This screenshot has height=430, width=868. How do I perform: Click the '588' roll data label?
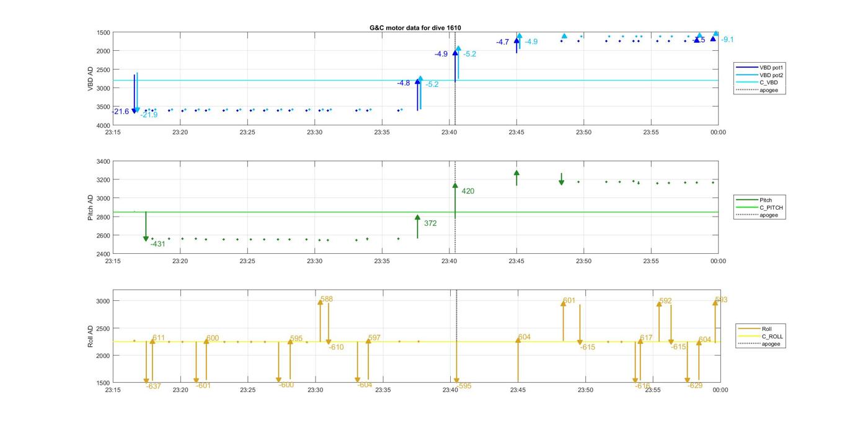(327, 299)
